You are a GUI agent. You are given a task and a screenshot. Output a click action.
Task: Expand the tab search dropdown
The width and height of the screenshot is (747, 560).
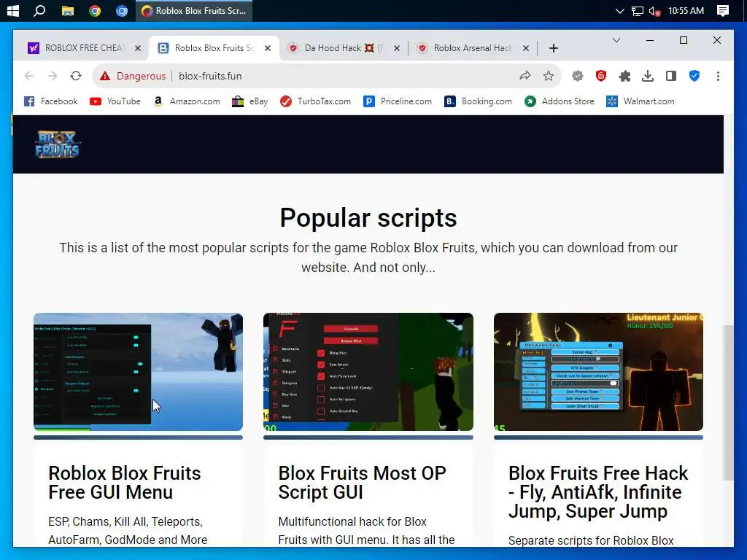616,41
